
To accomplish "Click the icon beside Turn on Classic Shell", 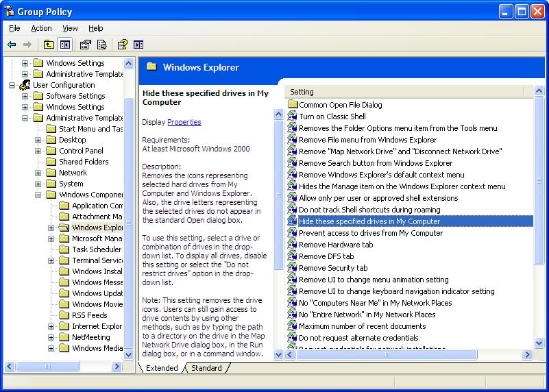I will tap(293, 117).
